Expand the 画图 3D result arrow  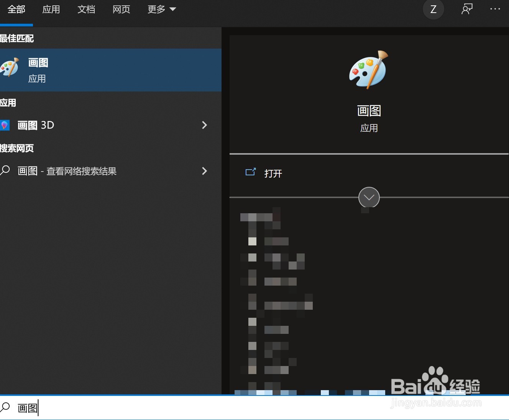[204, 125]
